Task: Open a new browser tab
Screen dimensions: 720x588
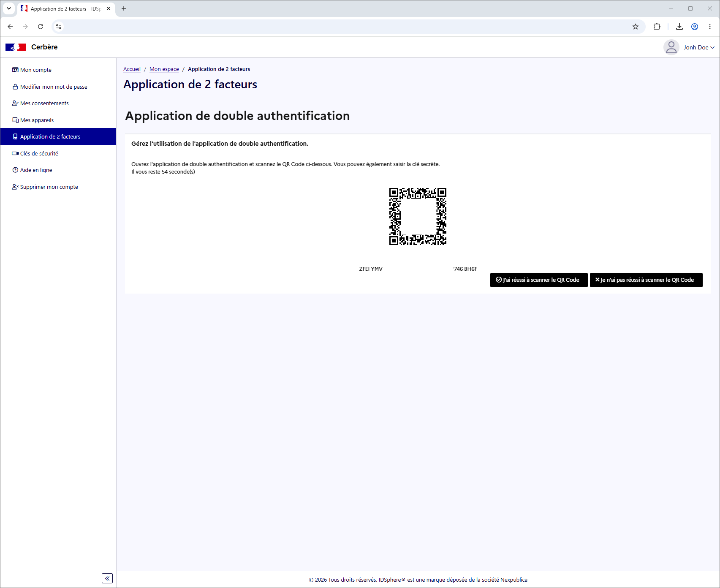Action: point(124,8)
